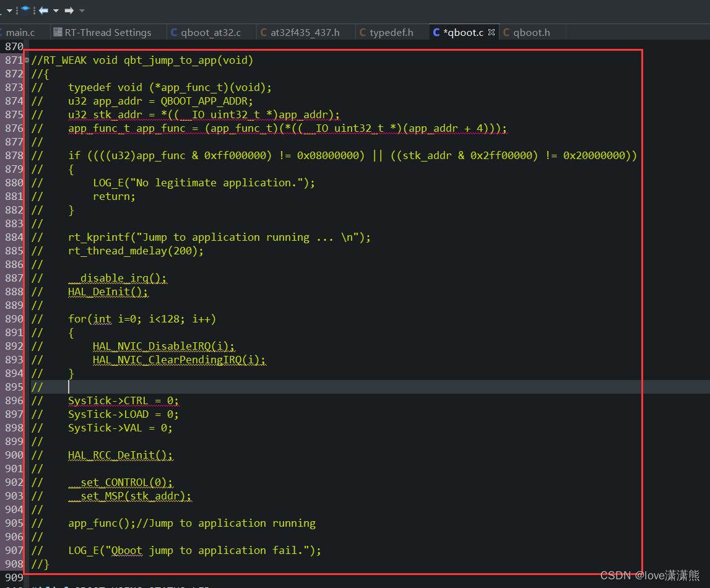Click the for(int i=0; i<128; i++) line
This screenshot has width=710, height=588.
click(142, 319)
